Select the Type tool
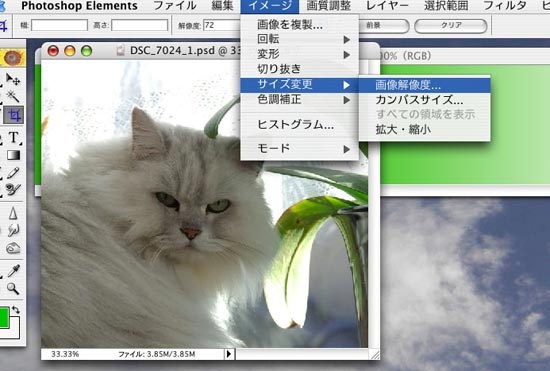This screenshot has height=371, width=550. [14, 137]
